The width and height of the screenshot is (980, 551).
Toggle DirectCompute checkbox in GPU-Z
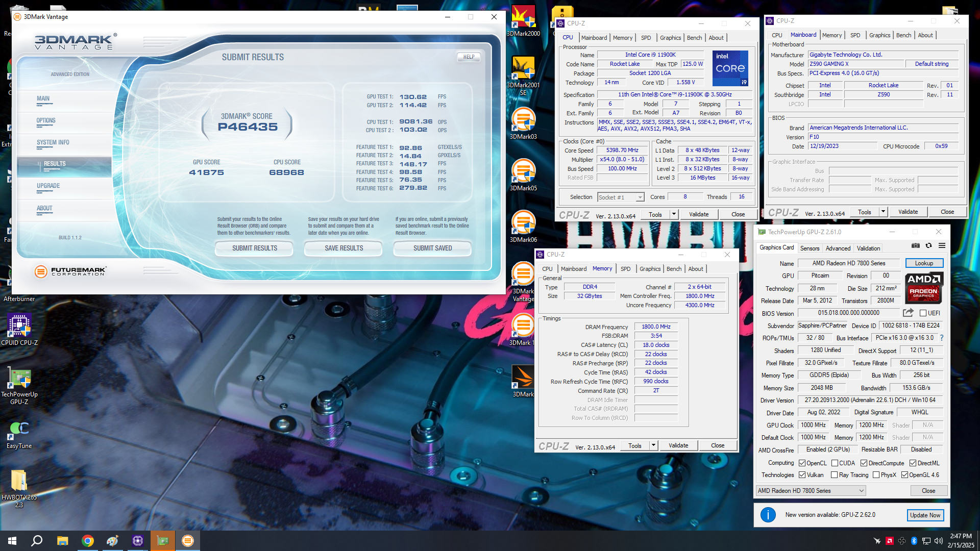coord(864,463)
